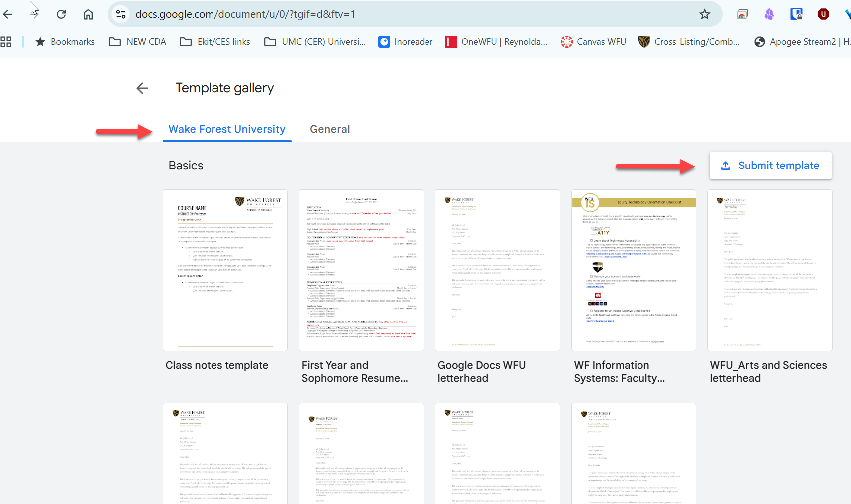Screen dimensions: 851x504
Task: Click the 'First Year and Sophomore Resume...' label
Action: [x=355, y=372]
